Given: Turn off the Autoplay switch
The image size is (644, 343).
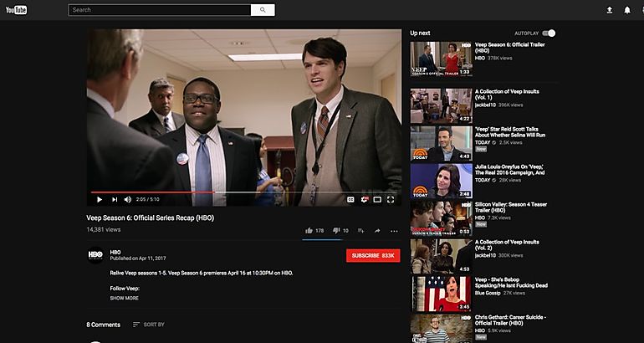Looking at the screenshot, I should [x=549, y=33].
